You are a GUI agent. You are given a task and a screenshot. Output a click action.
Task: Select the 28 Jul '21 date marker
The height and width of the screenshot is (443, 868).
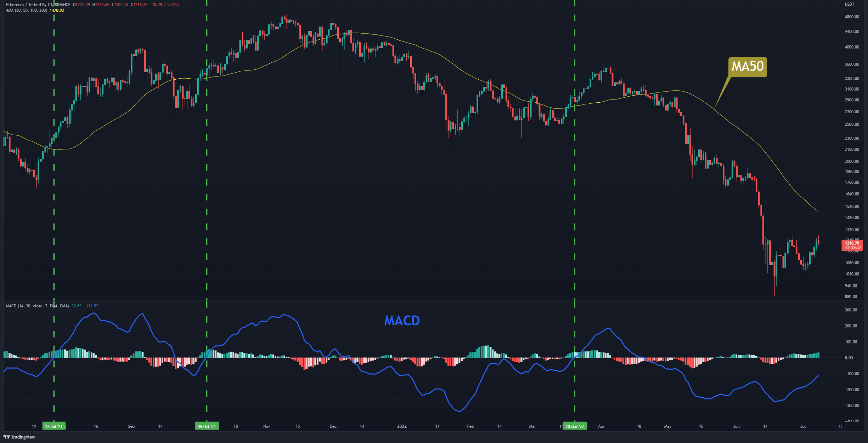tap(54, 426)
